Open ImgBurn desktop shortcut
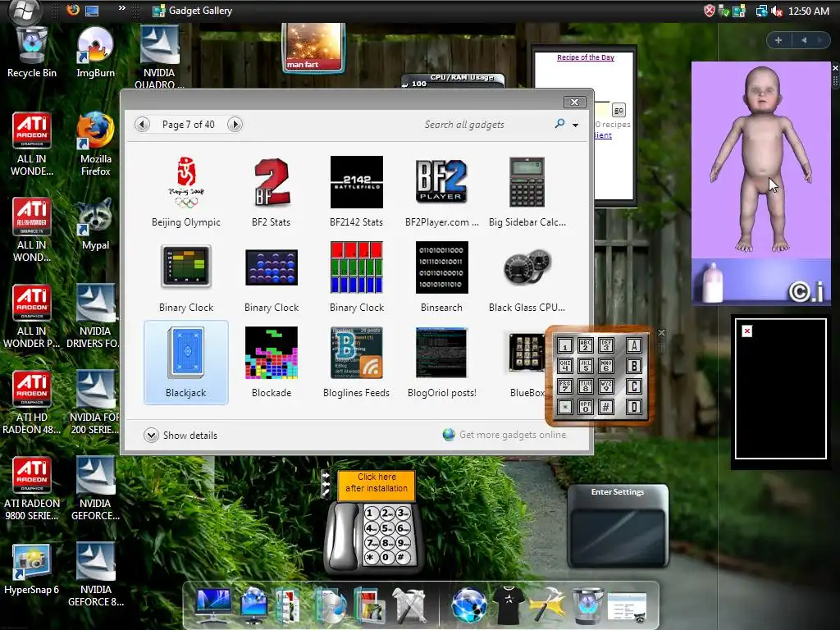Screen dimensions: 840x630 95,52
